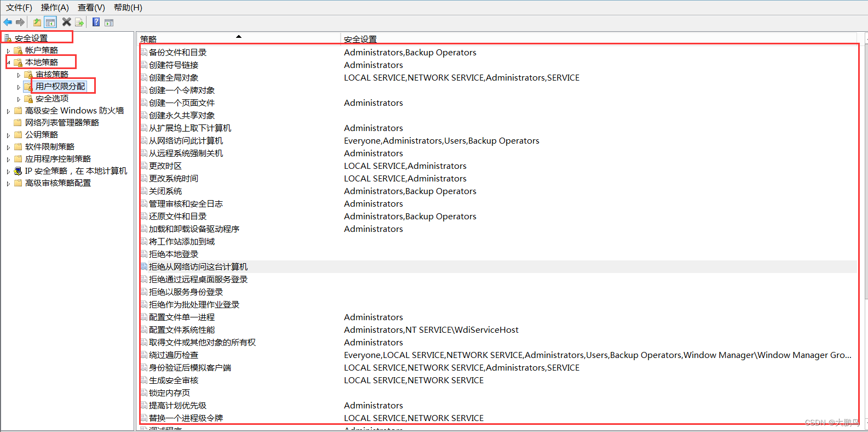The image size is (868, 432).
Task: Sort by the 策略 column header
Action: click(238, 39)
